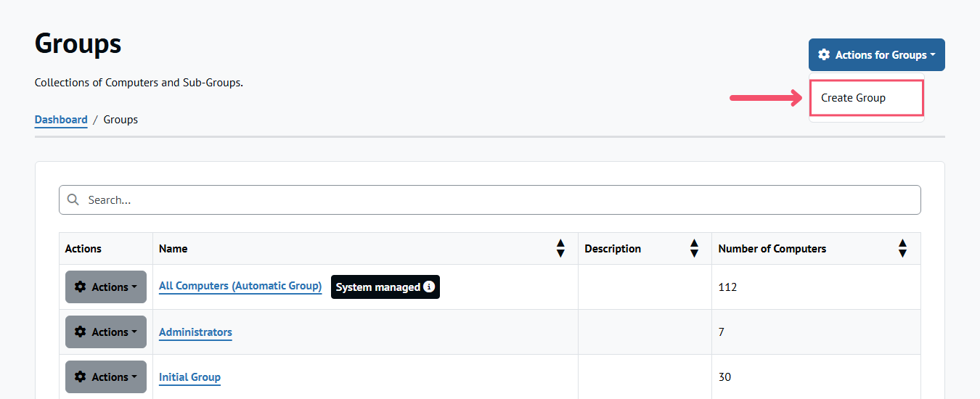Open All Computers (Automatic Group) link
The height and width of the screenshot is (399, 980).
(x=240, y=286)
